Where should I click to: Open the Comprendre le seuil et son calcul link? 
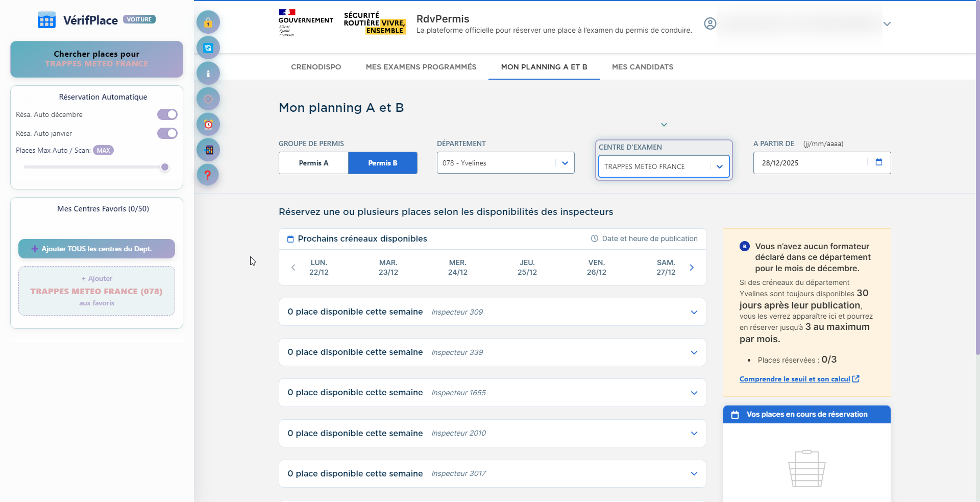795,379
